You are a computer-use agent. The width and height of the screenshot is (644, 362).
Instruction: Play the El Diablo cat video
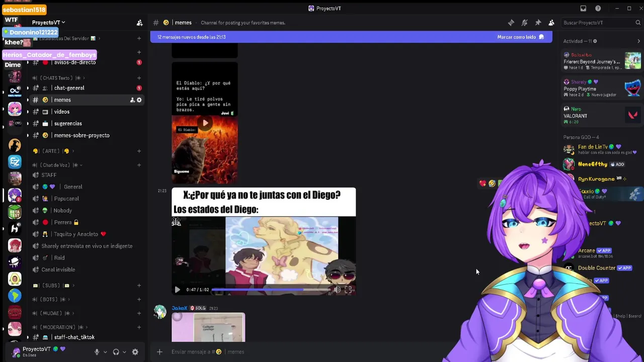pyautogui.click(x=205, y=123)
